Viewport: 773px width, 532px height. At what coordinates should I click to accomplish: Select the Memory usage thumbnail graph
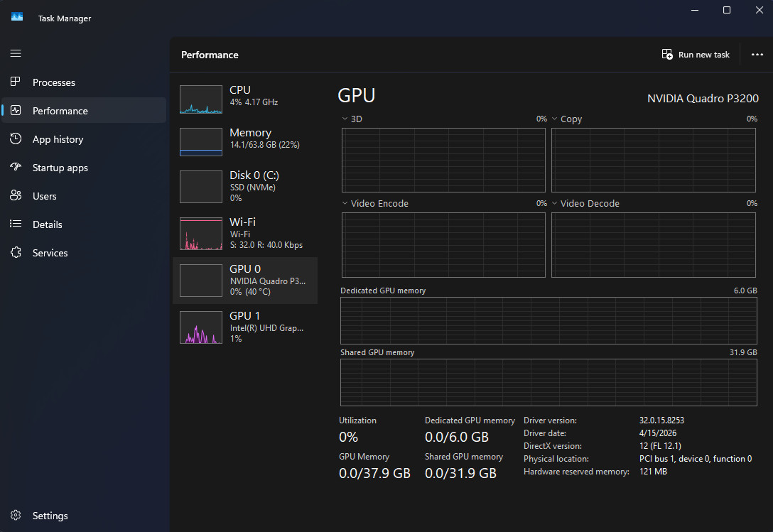[201, 142]
